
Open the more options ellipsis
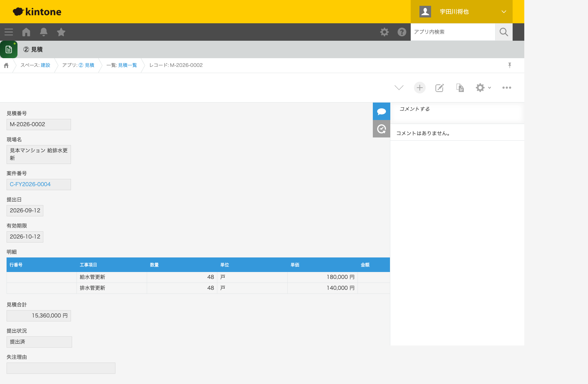507,88
